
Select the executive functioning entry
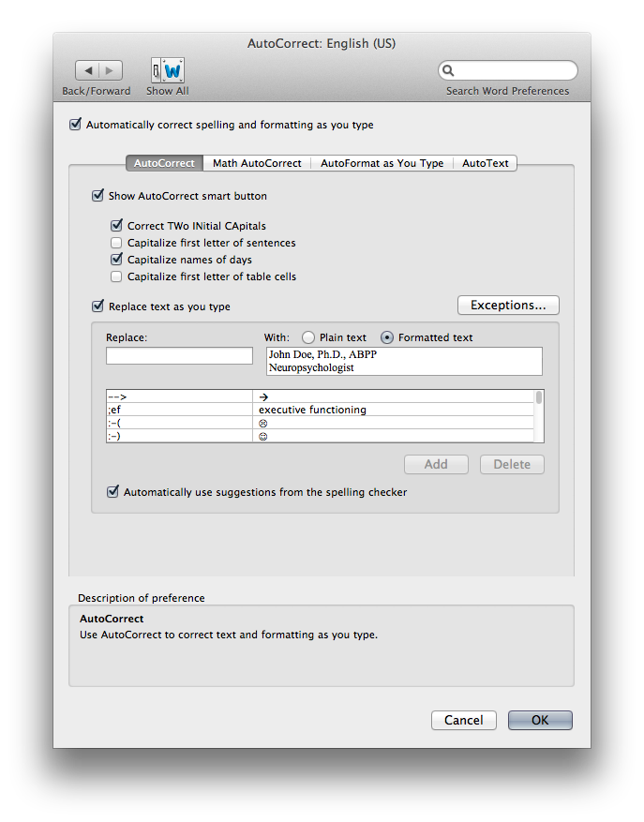pos(312,410)
